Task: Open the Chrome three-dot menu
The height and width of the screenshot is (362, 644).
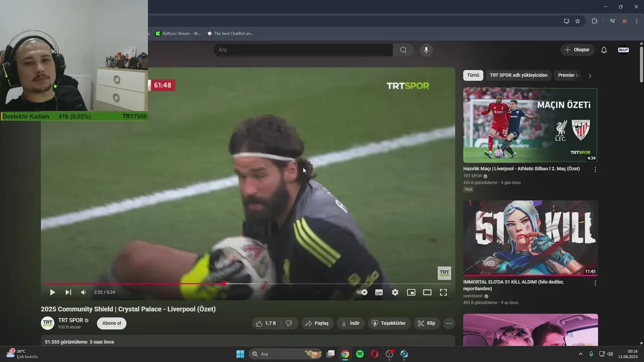Action: tap(636, 21)
